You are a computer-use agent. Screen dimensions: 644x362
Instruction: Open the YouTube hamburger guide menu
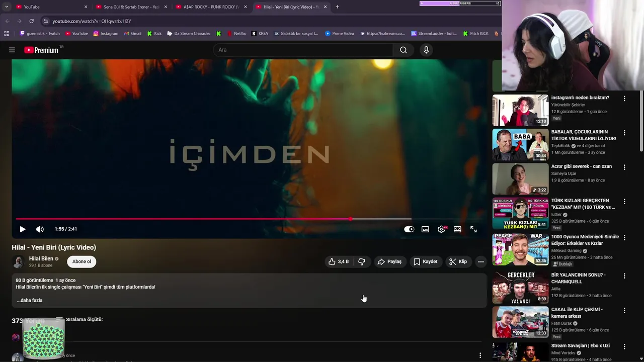tap(12, 50)
